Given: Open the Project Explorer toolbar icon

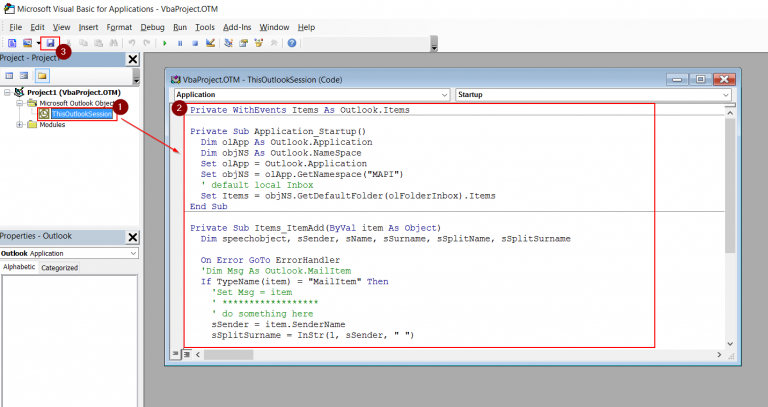Looking at the screenshot, I should [x=229, y=44].
